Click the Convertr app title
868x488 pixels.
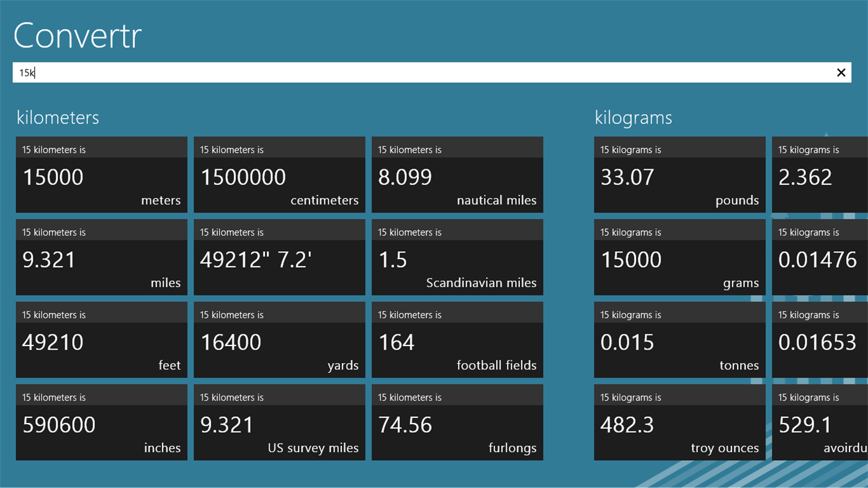(77, 35)
